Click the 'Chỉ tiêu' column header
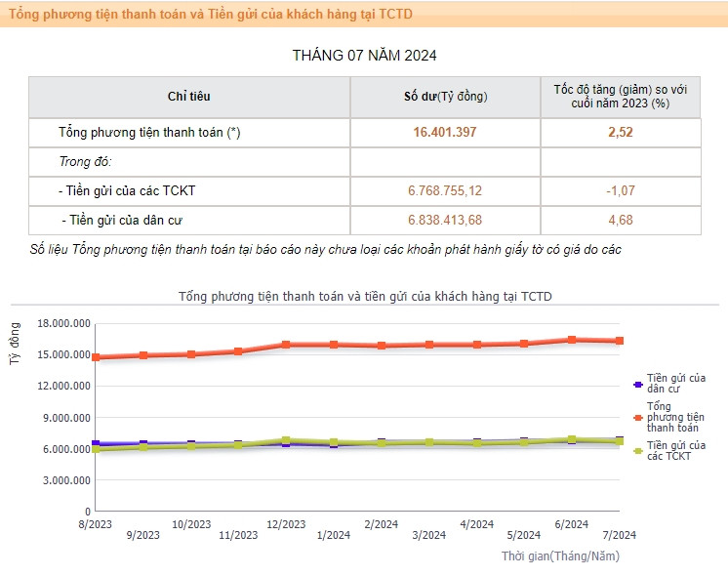The image size is (728, 576). point(188,97)
